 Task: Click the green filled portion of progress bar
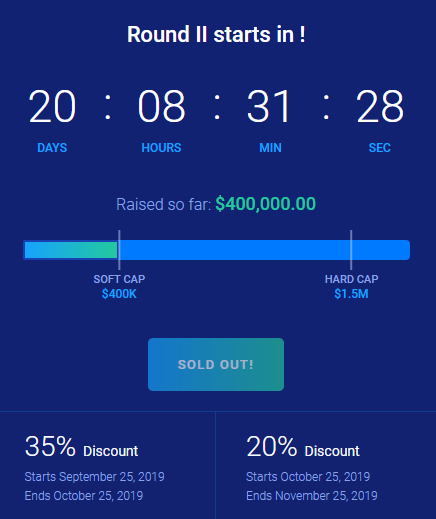71,250
